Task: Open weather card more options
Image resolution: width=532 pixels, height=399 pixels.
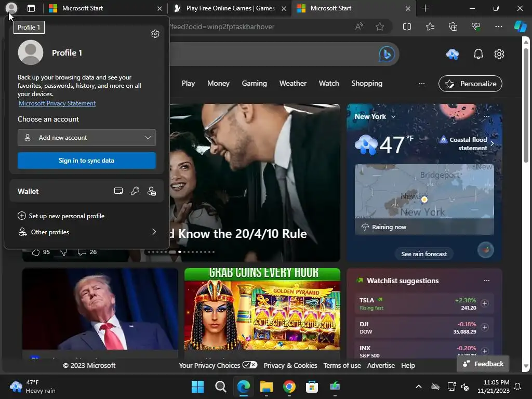Action: click(x=486, y=116)
